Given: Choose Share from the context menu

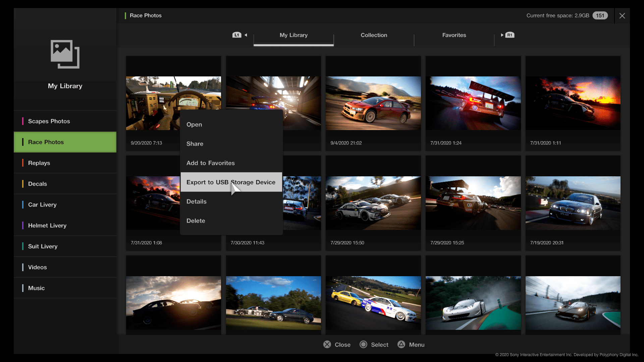Looking at the screenshot, I should tap(231, 144).
